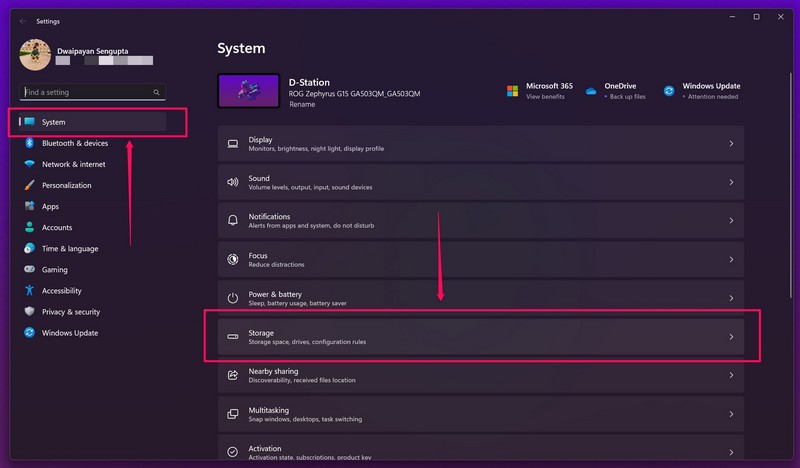The height and width of the screenshot is (468, 800).
Task: Expand the Display settings chevron
Action: click(x=731, y=144)
